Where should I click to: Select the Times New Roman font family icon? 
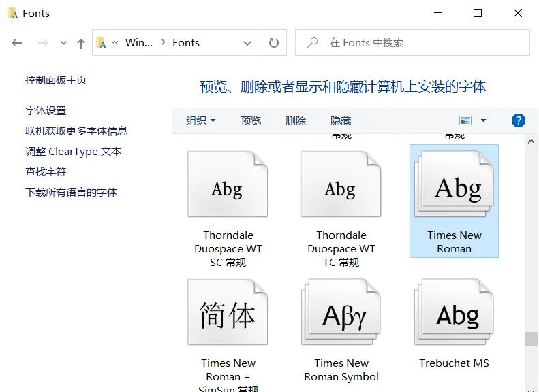(x=454, y=184)
